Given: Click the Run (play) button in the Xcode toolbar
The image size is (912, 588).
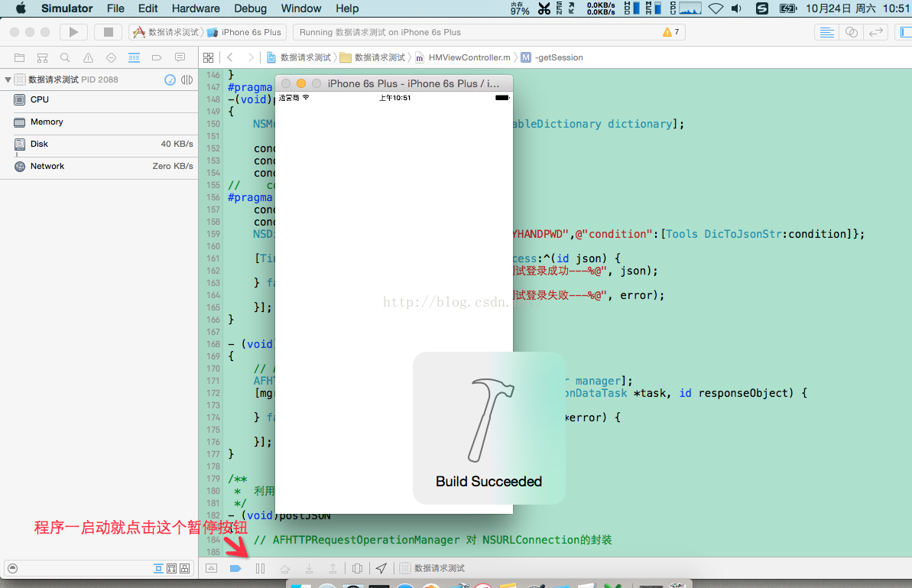Looking at the screenshot, I should point(74,32).
